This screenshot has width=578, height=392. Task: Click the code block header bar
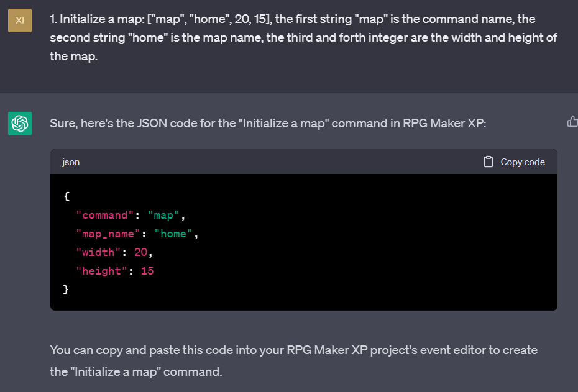304,162
